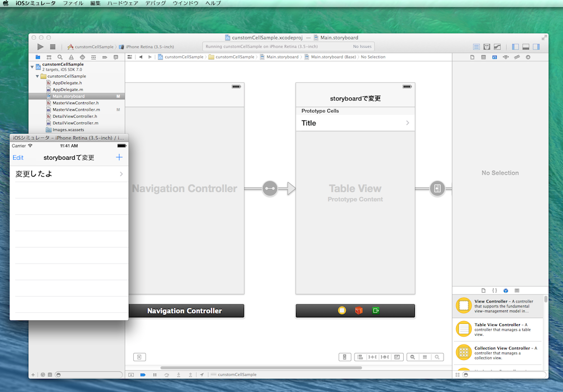The image size is (563, 392).
Task: Select Main.storyboard in the navigator
Action: click(76, 96)
